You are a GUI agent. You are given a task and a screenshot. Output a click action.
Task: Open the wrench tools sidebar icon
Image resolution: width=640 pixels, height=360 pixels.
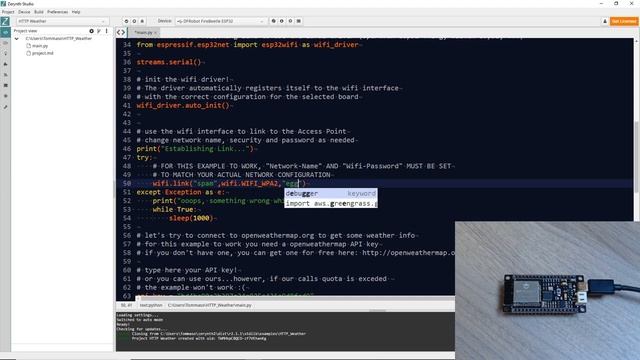tap(5, 107)
